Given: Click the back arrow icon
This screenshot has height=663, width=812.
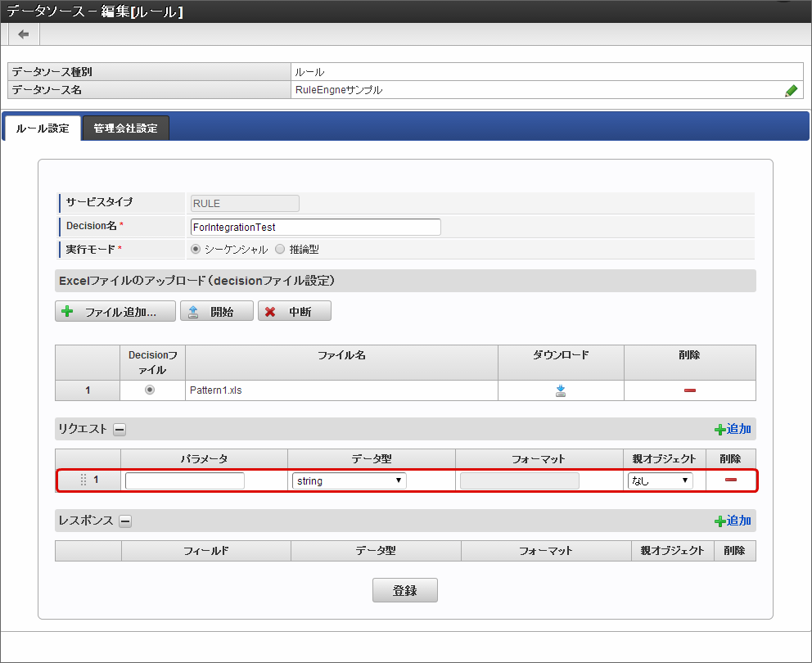Looking at the screenshot, I should [23, 34].
